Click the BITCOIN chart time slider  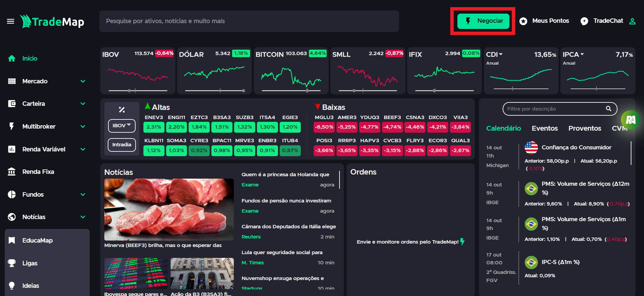pos(291,91)
